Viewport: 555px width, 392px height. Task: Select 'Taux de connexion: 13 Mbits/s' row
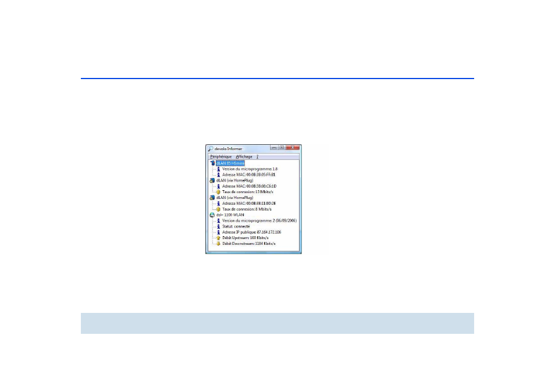248,192
